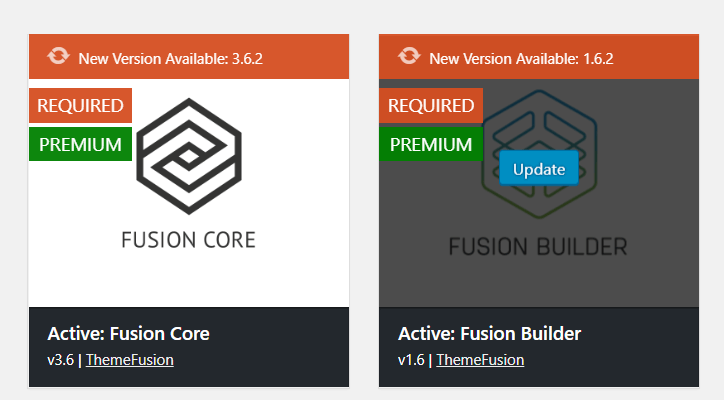This screenshot has height=400, width=724.
Task: Click the Active: Fusion Core title
Action: (x=128, y=333)
